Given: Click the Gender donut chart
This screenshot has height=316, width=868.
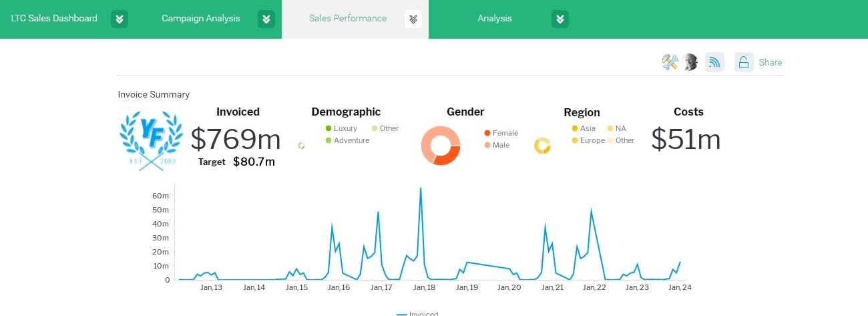Looking at the screenshot, I should 441,145.
